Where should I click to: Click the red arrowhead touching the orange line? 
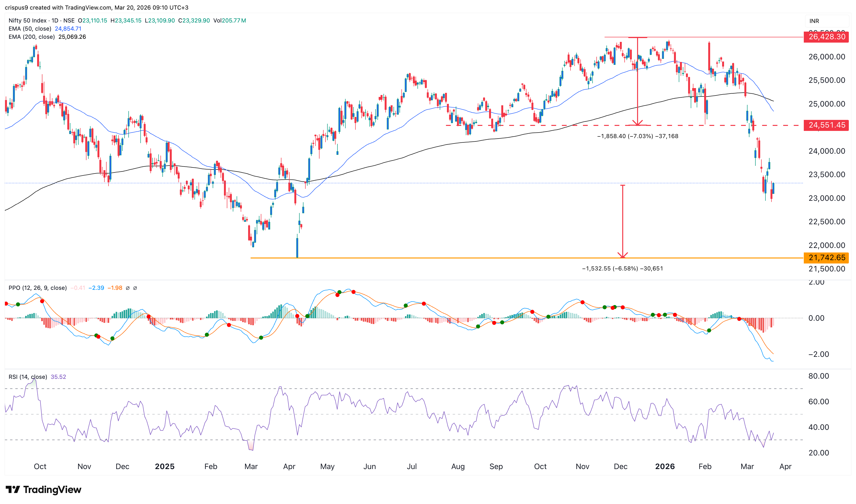tap(622, 255)
